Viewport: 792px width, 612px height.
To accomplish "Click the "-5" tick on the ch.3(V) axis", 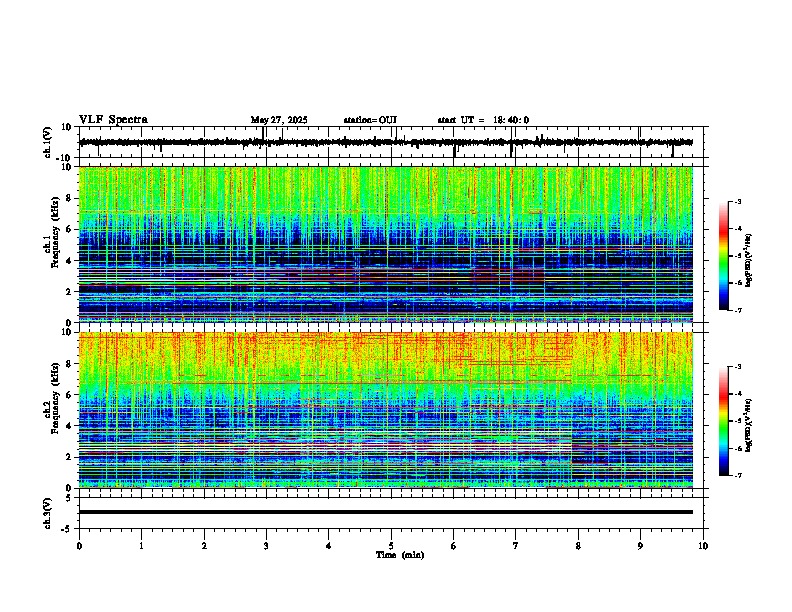I will [67, 529].
